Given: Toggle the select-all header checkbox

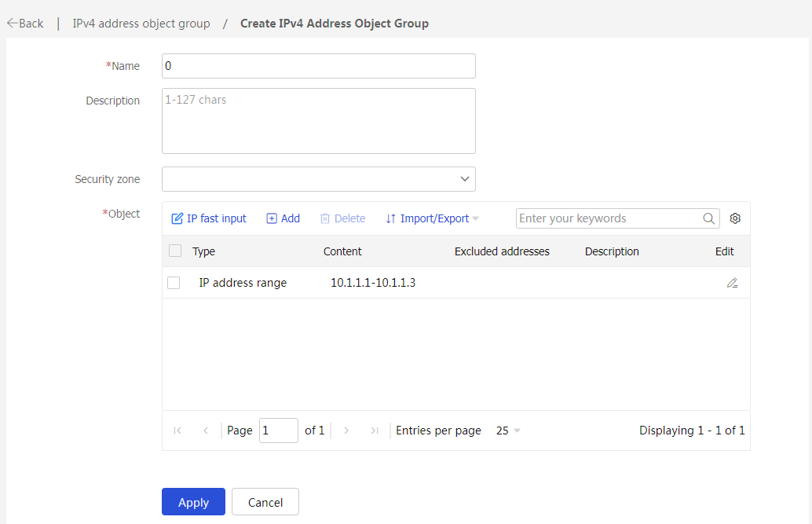Looking at the screenshot, I should tap(175, 251).
